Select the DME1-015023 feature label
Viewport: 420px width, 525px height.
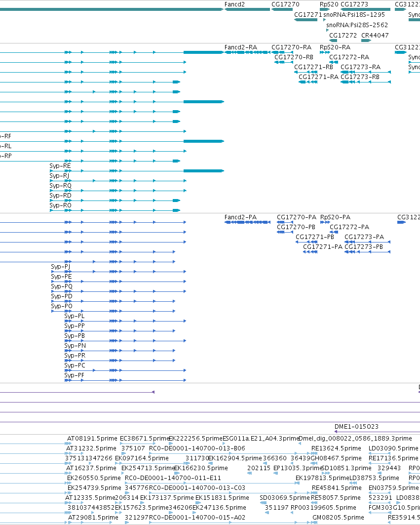click(x=356, y=427)
